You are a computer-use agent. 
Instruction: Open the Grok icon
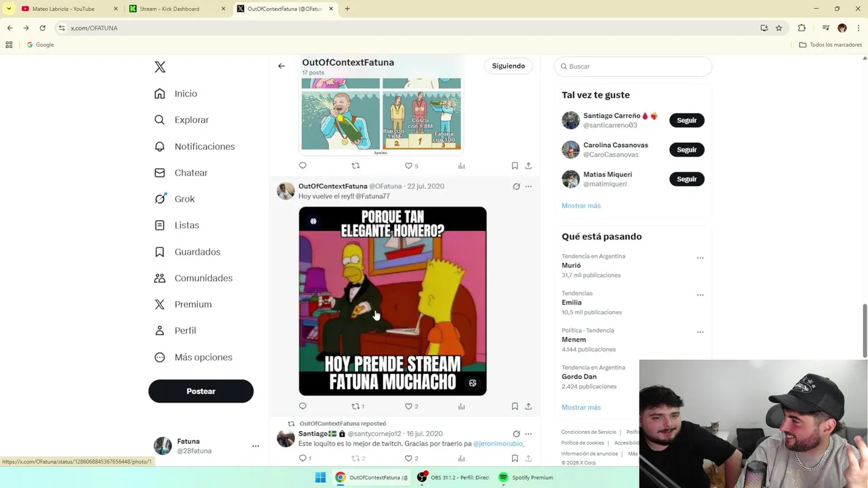coord(159,199)
